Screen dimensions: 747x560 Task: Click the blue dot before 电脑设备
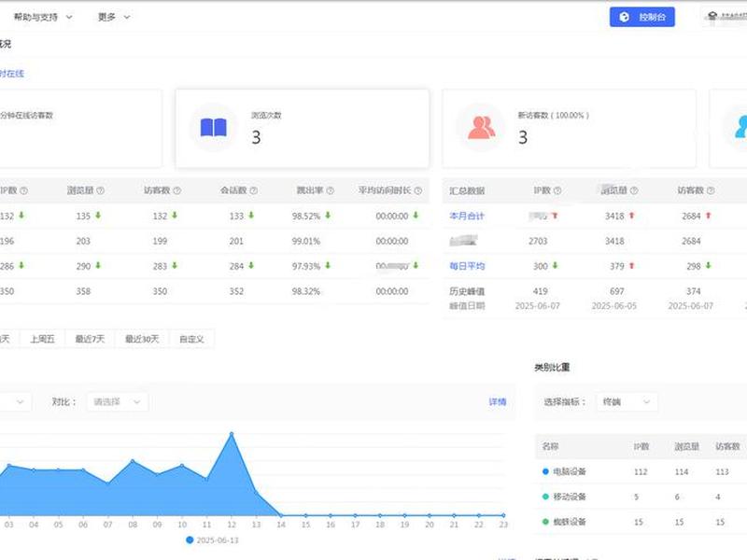[x=545, y=471]
